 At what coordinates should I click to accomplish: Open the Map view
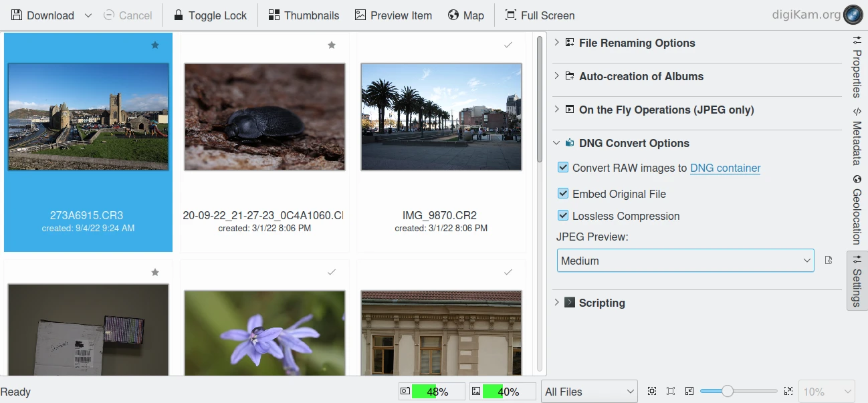point(465,15)
